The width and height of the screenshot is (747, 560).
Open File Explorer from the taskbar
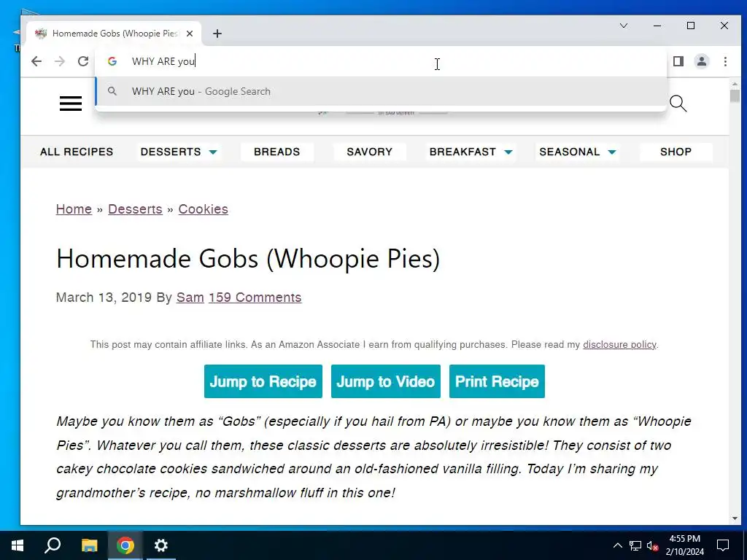coord(89,545)
